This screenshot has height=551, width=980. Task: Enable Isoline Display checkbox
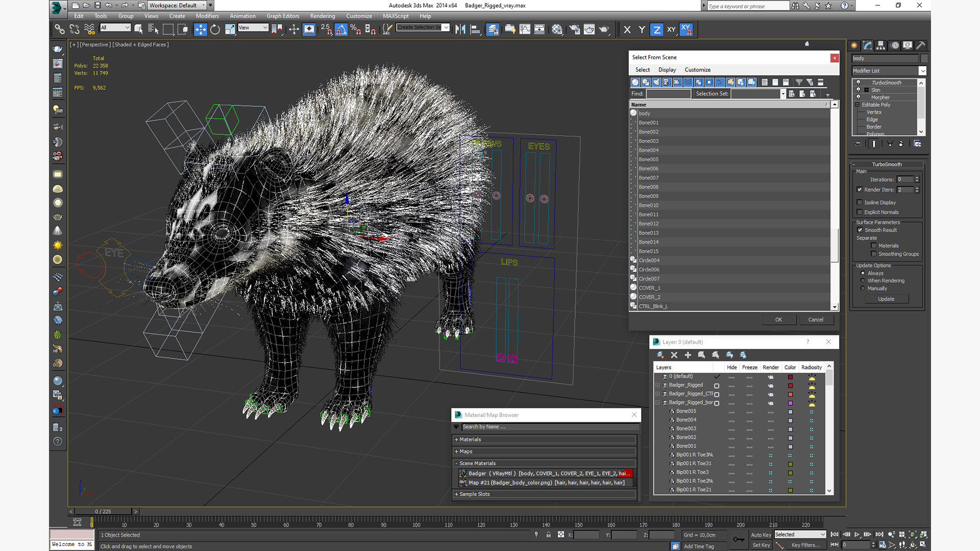click(860, 203)
